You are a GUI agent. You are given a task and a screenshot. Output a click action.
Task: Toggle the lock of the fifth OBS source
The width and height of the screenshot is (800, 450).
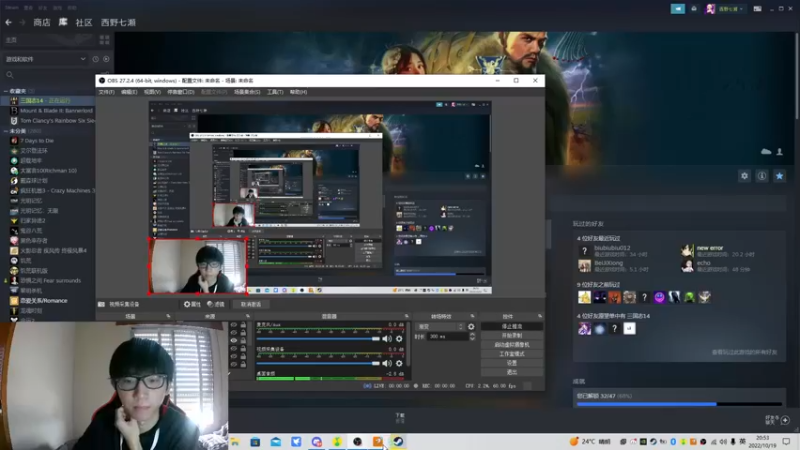[x=243, y=357]
